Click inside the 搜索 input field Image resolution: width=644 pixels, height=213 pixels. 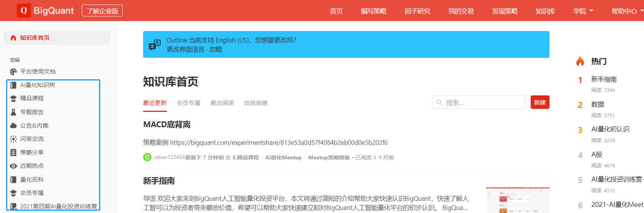tap(479, 102)
